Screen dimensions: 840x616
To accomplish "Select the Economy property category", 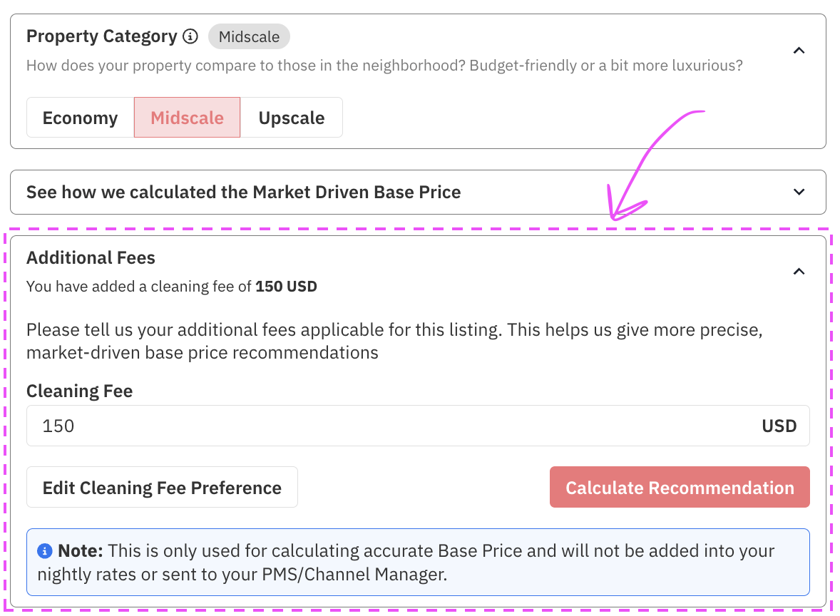I will (x=80, y=118).
